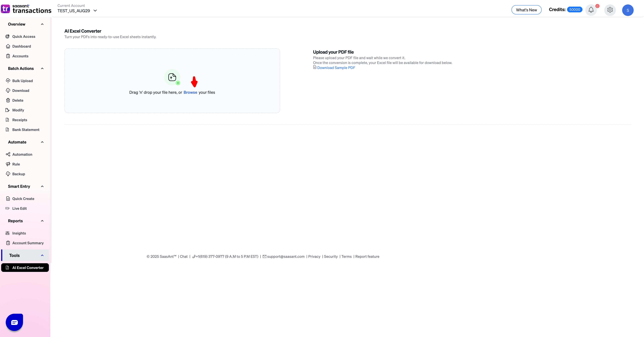644x337 pixels.
Task: Click the Download Sample PDF link
Action: (336, 68)
